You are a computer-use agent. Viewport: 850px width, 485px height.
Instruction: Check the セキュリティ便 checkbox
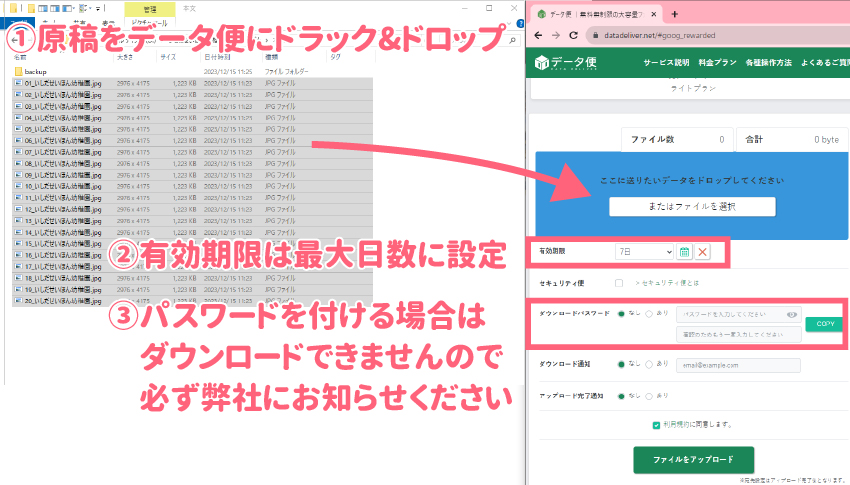(x=619, y=283)
